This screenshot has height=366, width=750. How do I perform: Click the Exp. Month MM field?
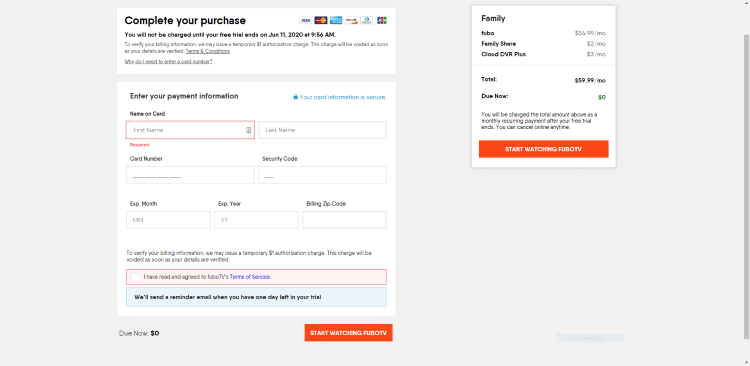[168, 220]
